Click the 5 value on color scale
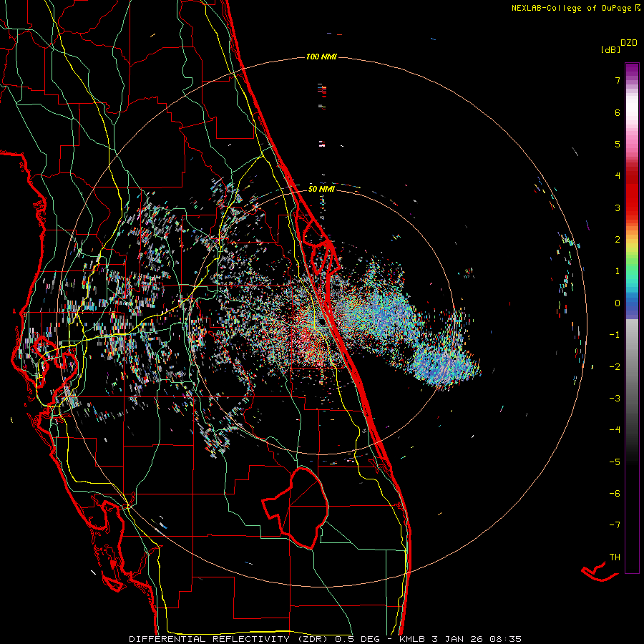644x644 pixels. [618, 144]
